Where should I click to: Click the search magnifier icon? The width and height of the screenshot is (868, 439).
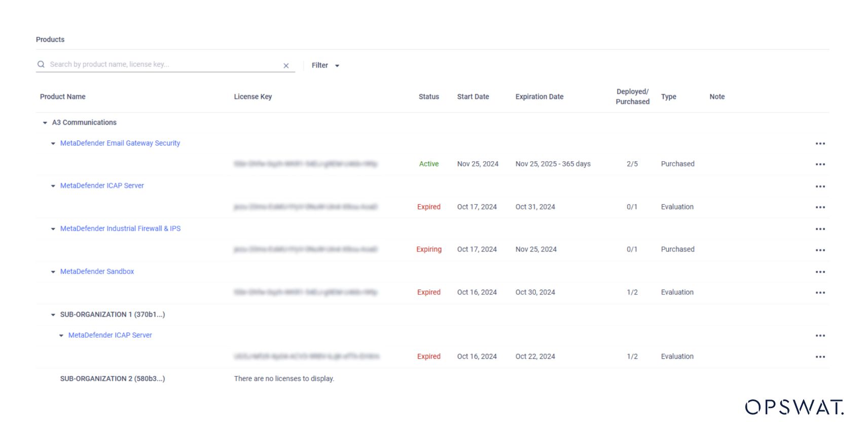pos(41,64)
